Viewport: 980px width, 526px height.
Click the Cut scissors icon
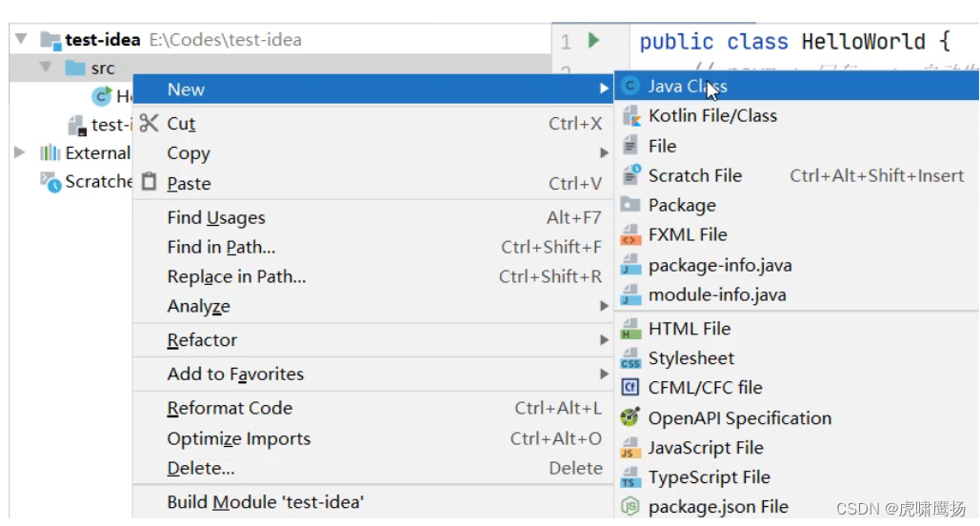(x=149, y=123)
